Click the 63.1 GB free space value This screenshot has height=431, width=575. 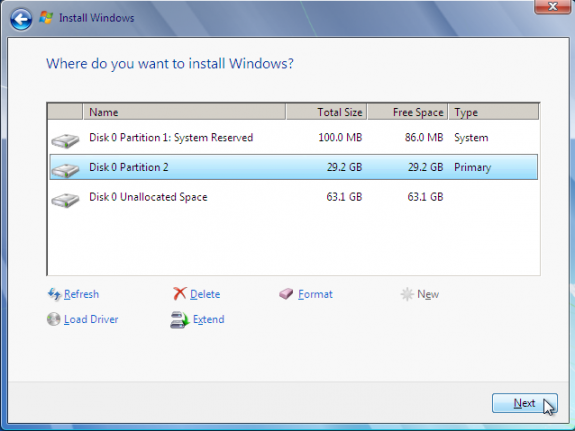pyautogui.click(x=425, y=197)
